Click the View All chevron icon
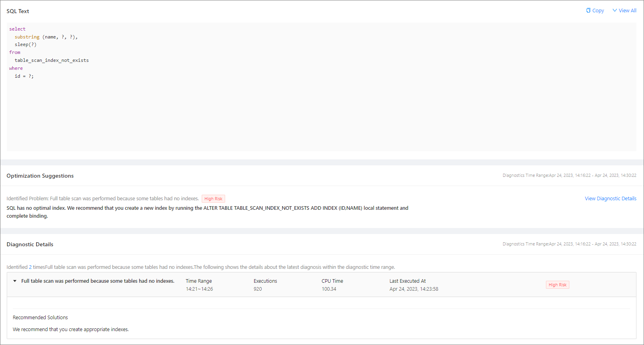The width and height of the screenshot is (644, 345). click(615, 11)
